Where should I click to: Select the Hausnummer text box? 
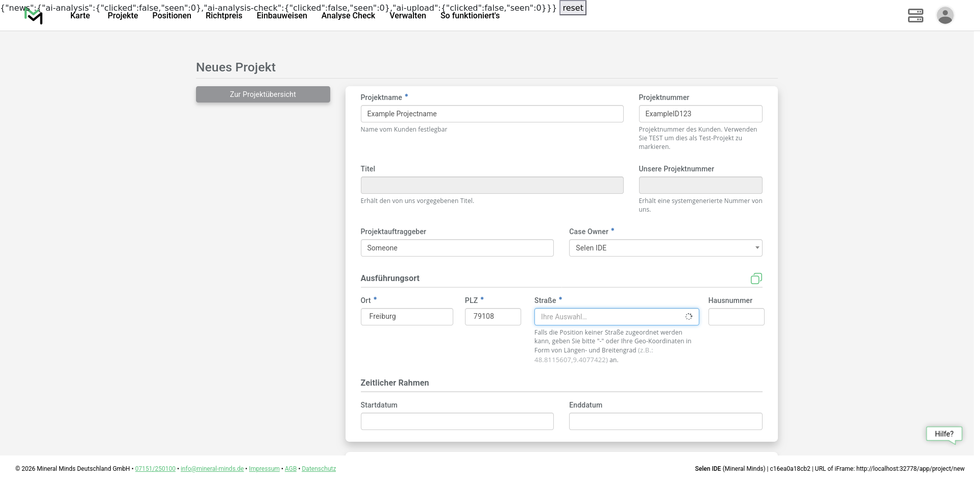736,317
